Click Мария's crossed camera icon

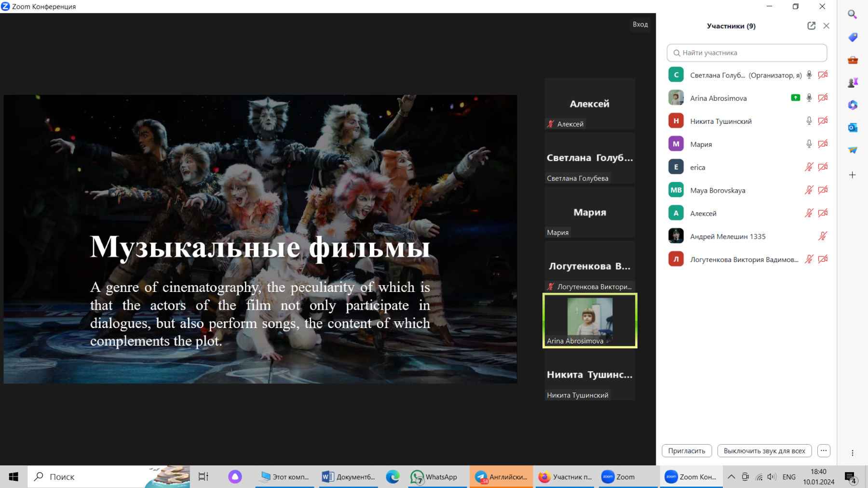823,144
